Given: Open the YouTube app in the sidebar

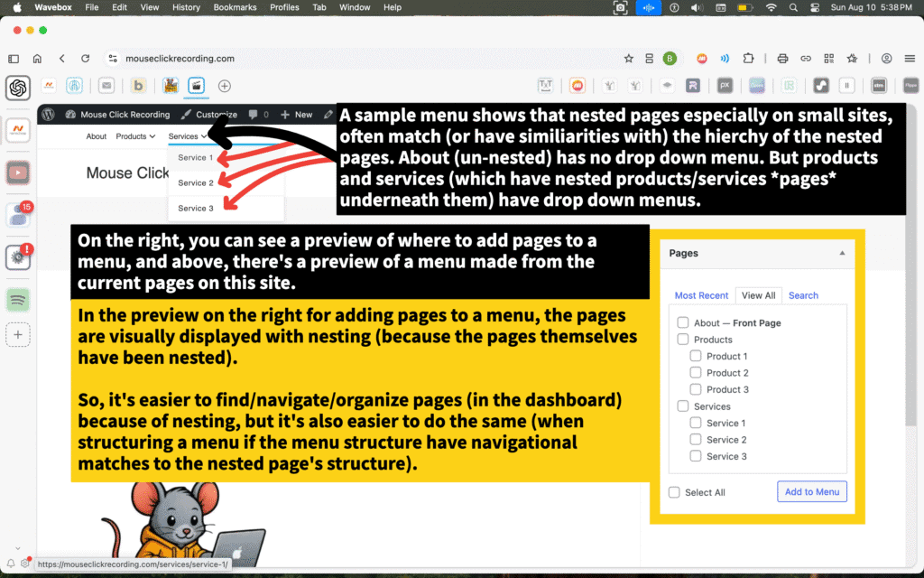Looking at the screenshot, I should (18, 172).
